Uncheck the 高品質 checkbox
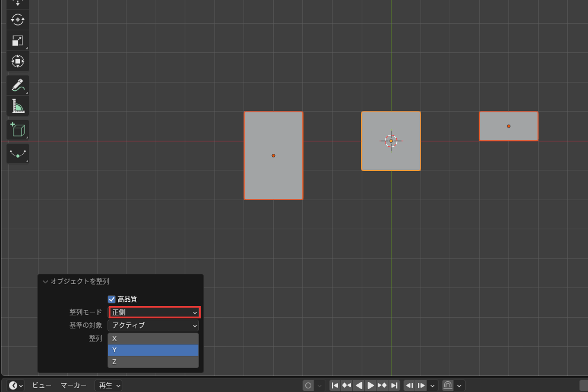Image resolution: width=588 pixels, height=392 pixels. tap(112, 299)
